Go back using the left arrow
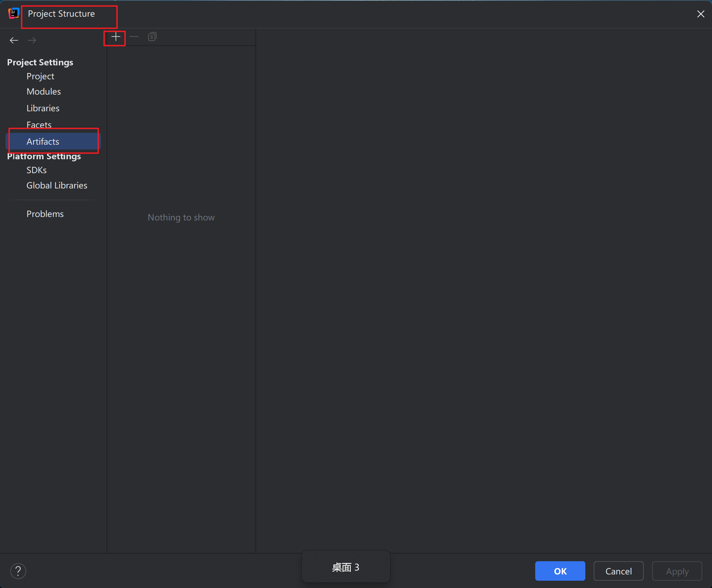This screenshot has width=712, height=588. tap(14, 40)
